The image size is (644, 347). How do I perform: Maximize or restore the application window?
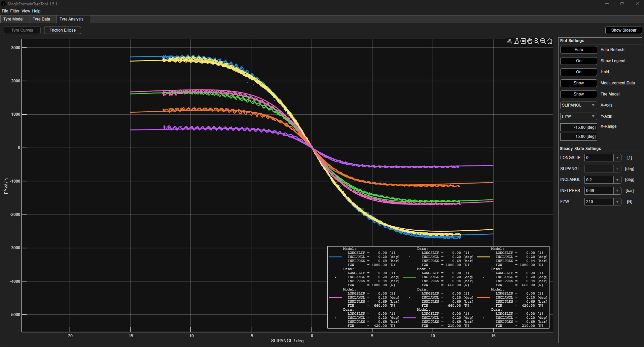(622, 4)
